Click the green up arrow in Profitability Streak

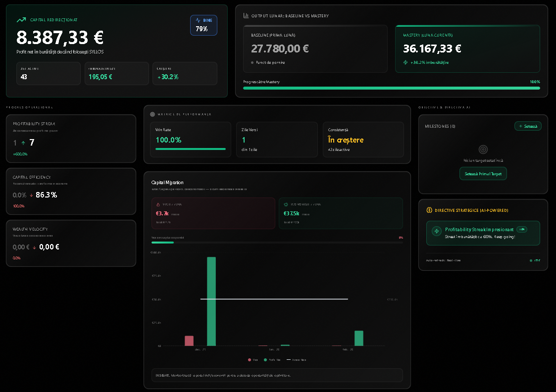click(x=23, y=143)
